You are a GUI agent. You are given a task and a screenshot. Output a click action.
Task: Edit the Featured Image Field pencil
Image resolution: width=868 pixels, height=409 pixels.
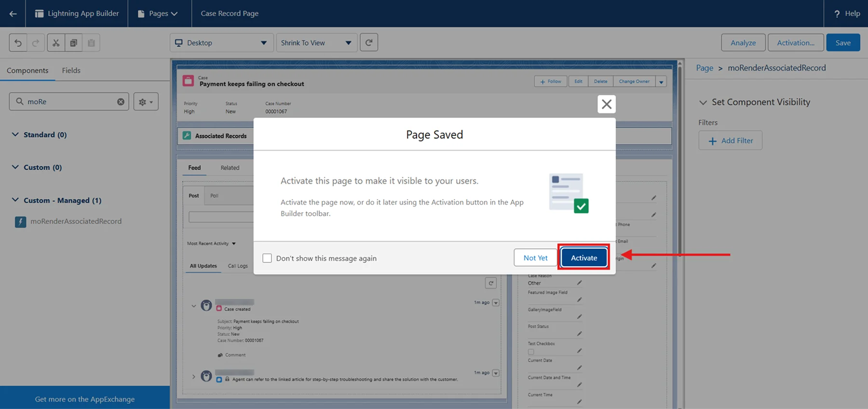click(x=579, y=300)
